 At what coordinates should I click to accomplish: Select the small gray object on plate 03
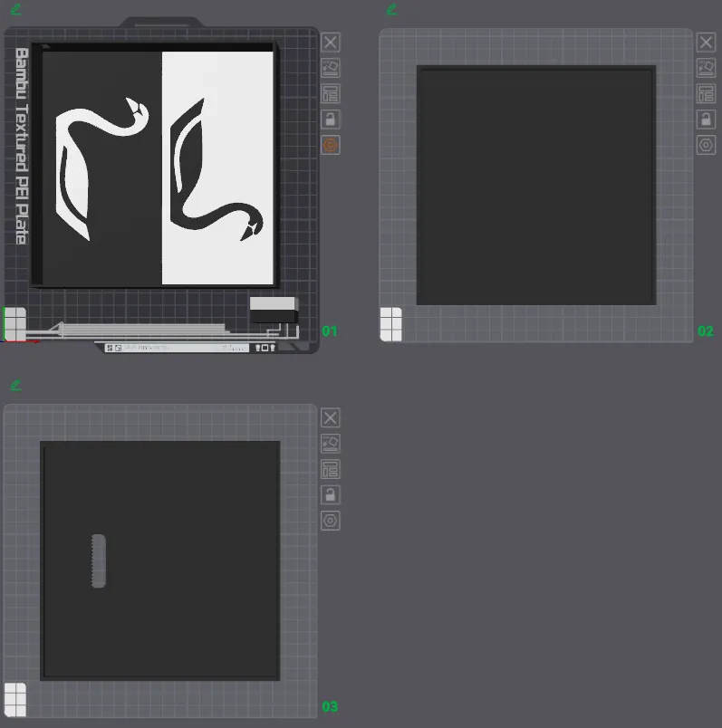click(x=99, y=560)
